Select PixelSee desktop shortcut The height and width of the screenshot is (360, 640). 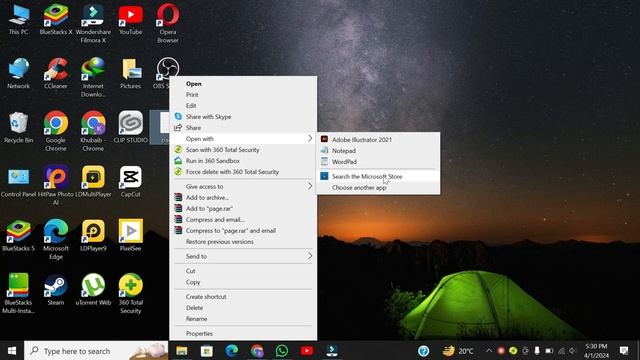pyautogui.click(x=131, y=236)
